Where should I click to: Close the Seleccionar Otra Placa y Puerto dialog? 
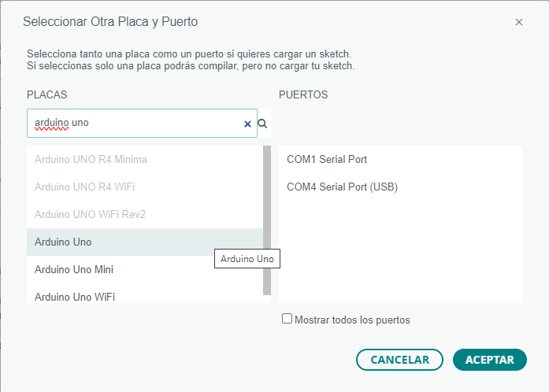tap(519, 22)
